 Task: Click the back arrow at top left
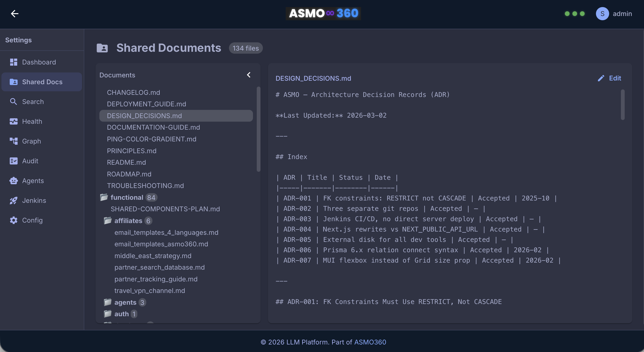[x=15, y=13]
